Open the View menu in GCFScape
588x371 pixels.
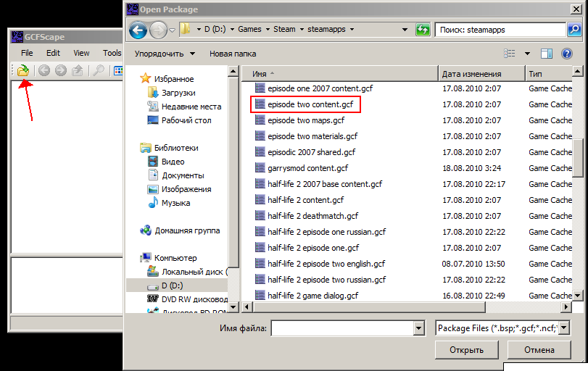pos(81,53)
